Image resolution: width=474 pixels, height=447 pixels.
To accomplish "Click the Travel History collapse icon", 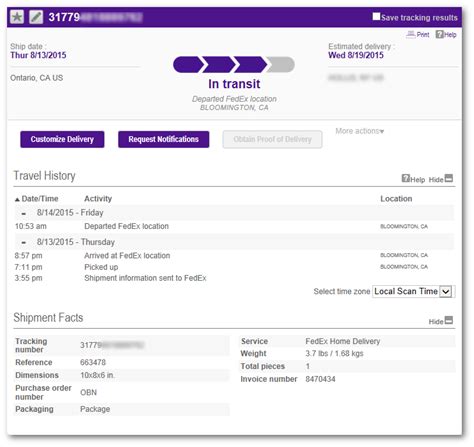I will coord(449,178).
